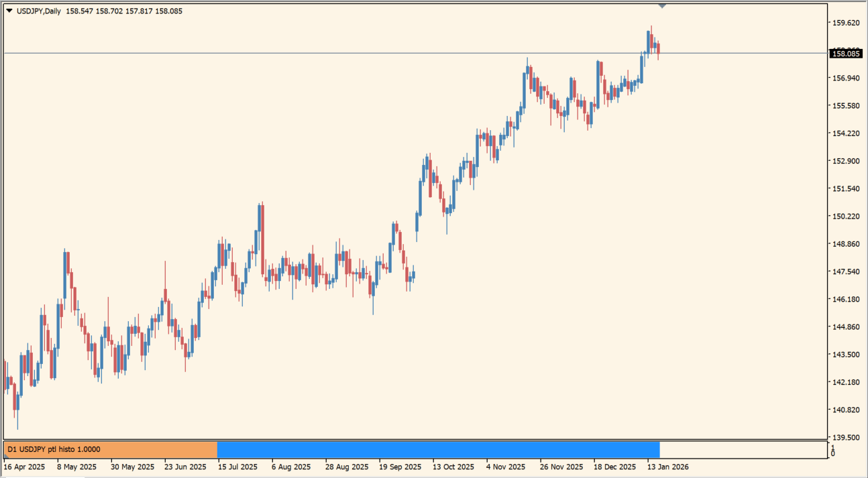Click the 16 Apr 2025 date label
The height and width of the screenshot is (478, 868).
click(25, 467)
